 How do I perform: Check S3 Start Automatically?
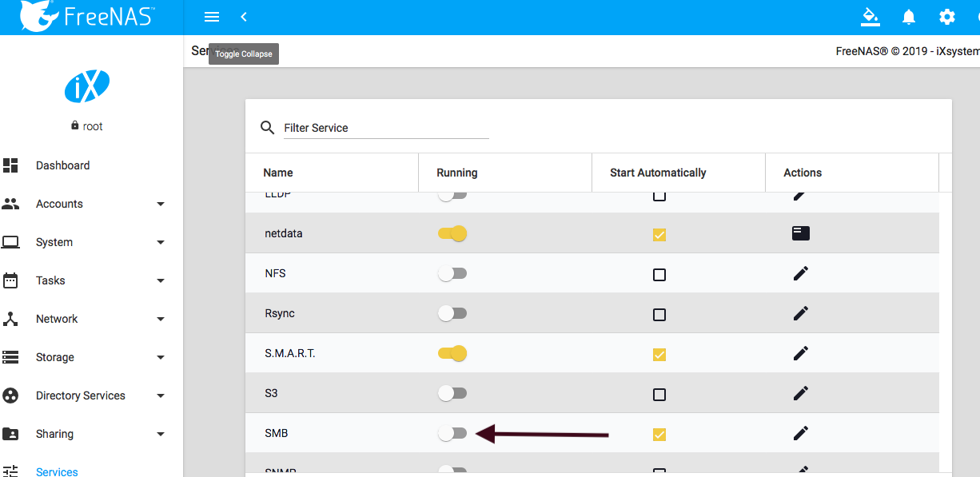(x=659, y=395)
